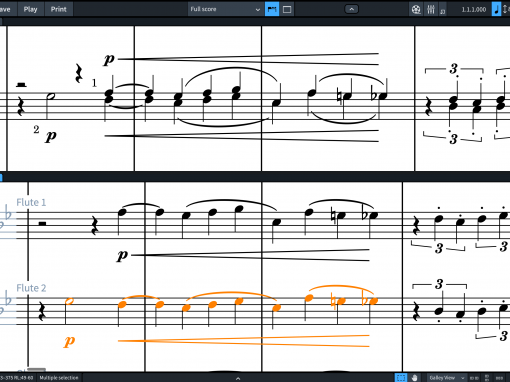
Task: Open the video window icon
Action: pos(416,9)
